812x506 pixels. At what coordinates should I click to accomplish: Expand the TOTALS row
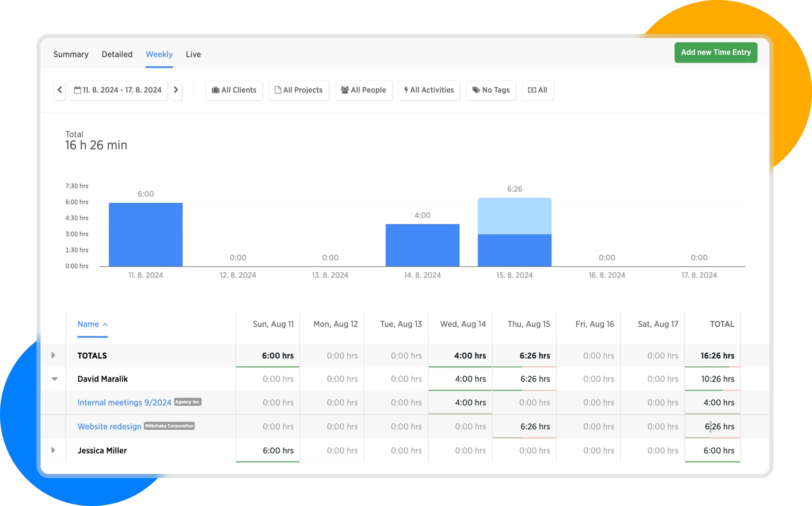53,355
